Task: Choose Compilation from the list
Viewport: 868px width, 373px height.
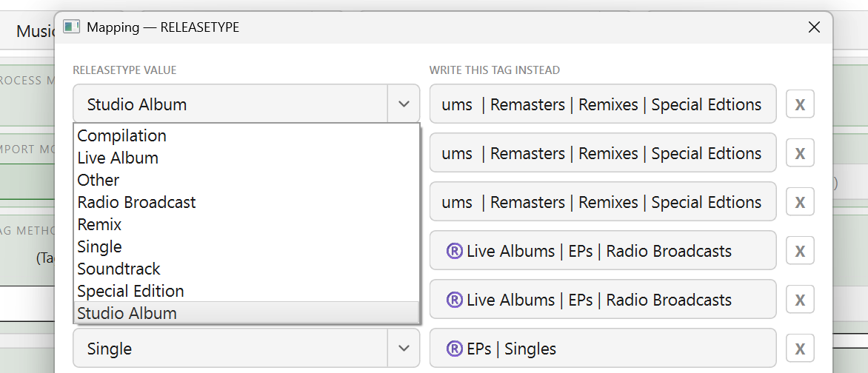Action: [122, 136]
